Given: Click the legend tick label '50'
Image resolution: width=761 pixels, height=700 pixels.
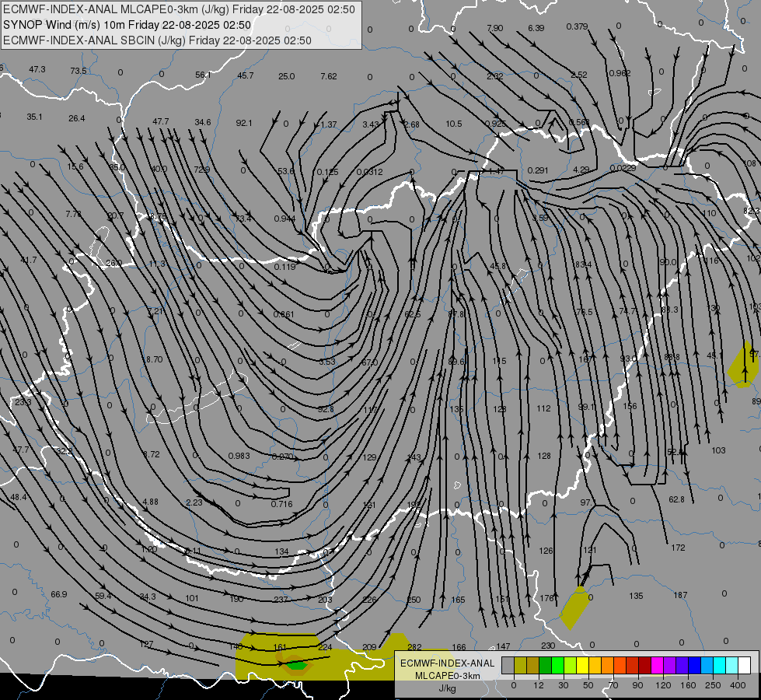Looking at the screenshot, I should coord(588,685).
